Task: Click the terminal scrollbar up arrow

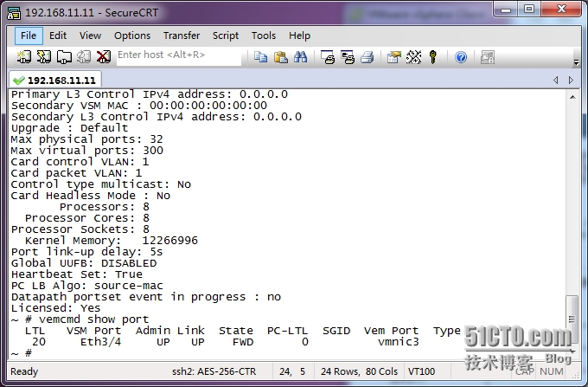Action: [x=572, y=97]
